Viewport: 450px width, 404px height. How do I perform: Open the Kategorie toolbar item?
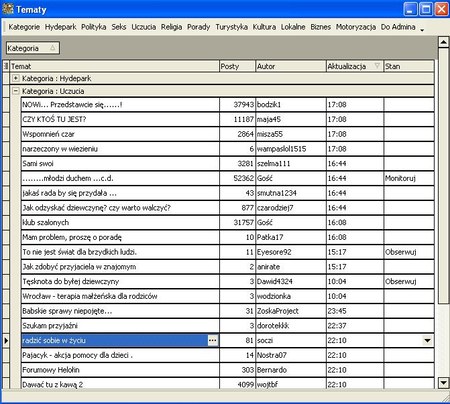(24, 27)
